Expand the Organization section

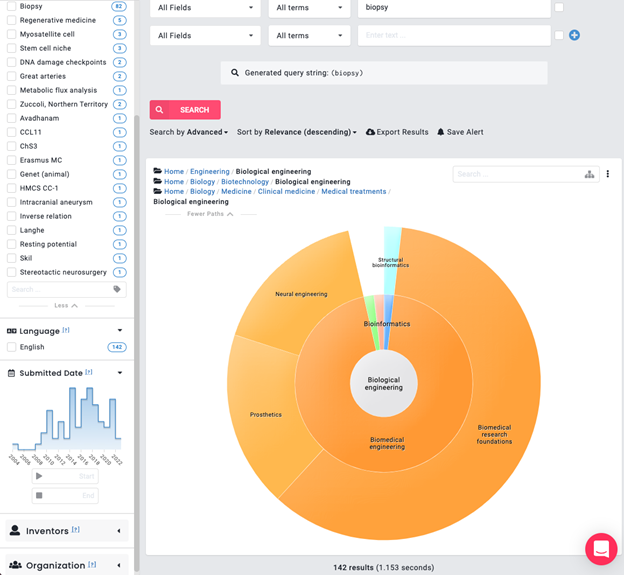point(119,565)
